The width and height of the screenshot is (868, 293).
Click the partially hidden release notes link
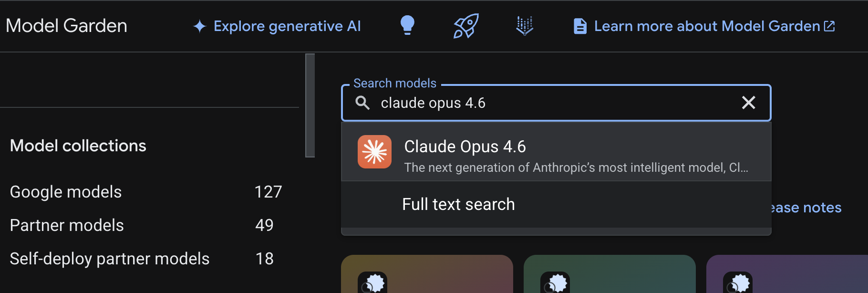pyautogui.click(x=807, y=208)
